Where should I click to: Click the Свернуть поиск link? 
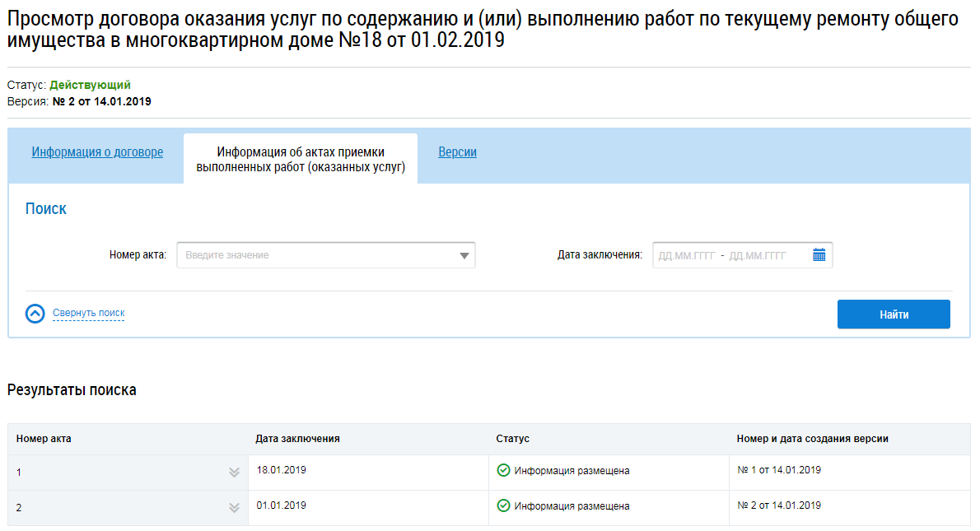pyautogui.click(x=89, y=314)
